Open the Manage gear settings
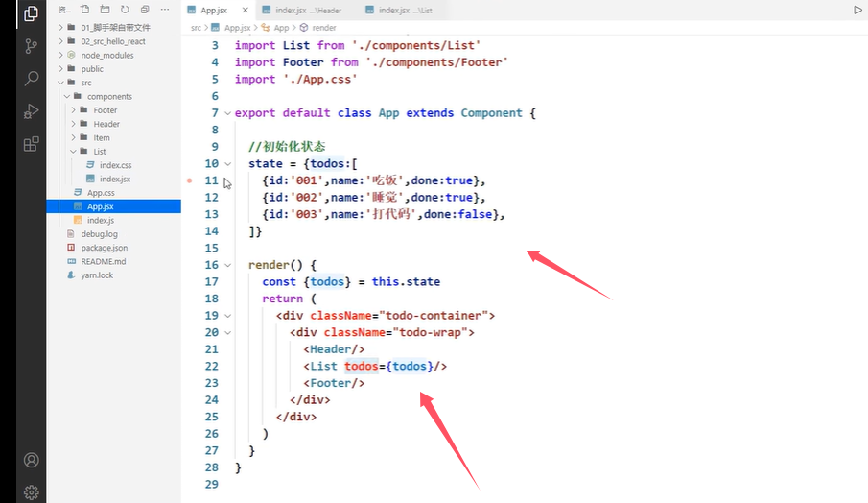The height and width of the screenshot is (503, 868). click(x=32, y=491)
